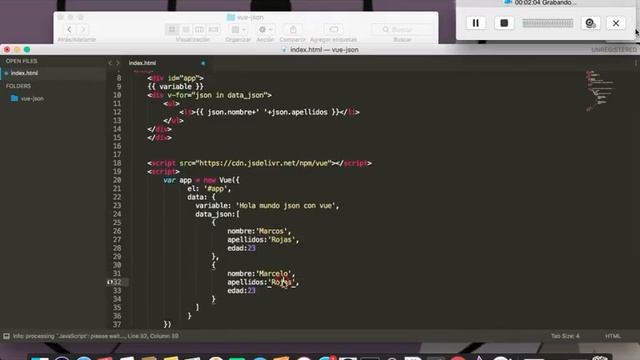The image size is (640, 360).
Task: Click v-for directive on line 10
Action: (x=219, y=95)
